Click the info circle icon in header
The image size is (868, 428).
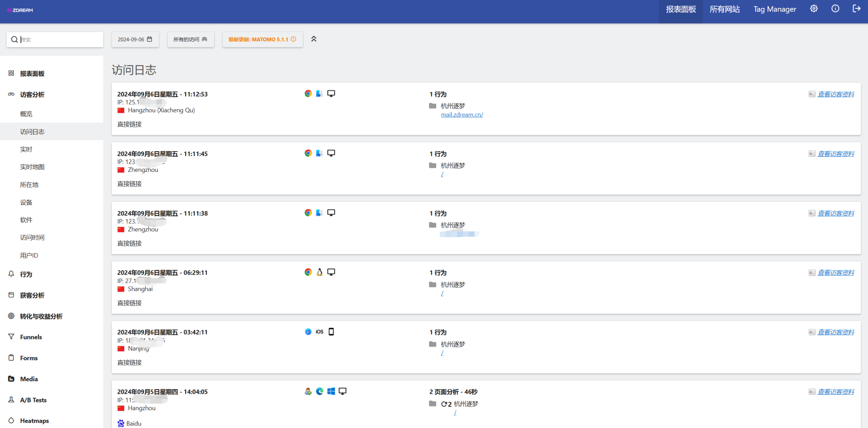835,9
